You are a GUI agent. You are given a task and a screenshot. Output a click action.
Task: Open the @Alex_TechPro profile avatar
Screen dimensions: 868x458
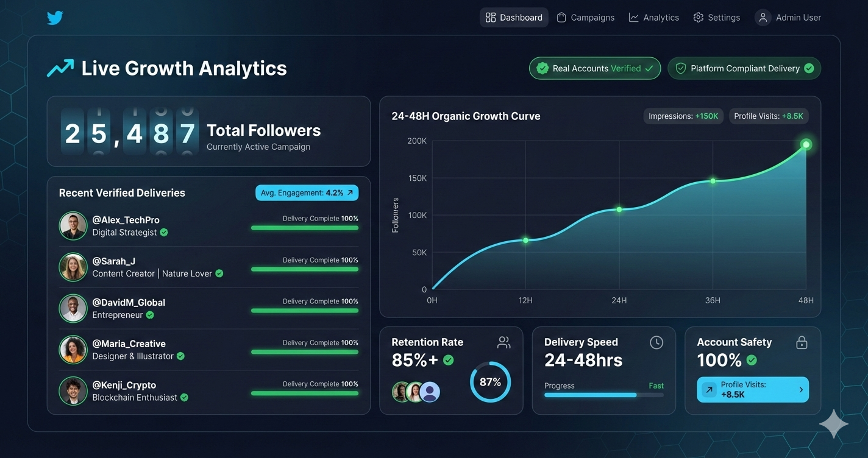coord(73,226)
